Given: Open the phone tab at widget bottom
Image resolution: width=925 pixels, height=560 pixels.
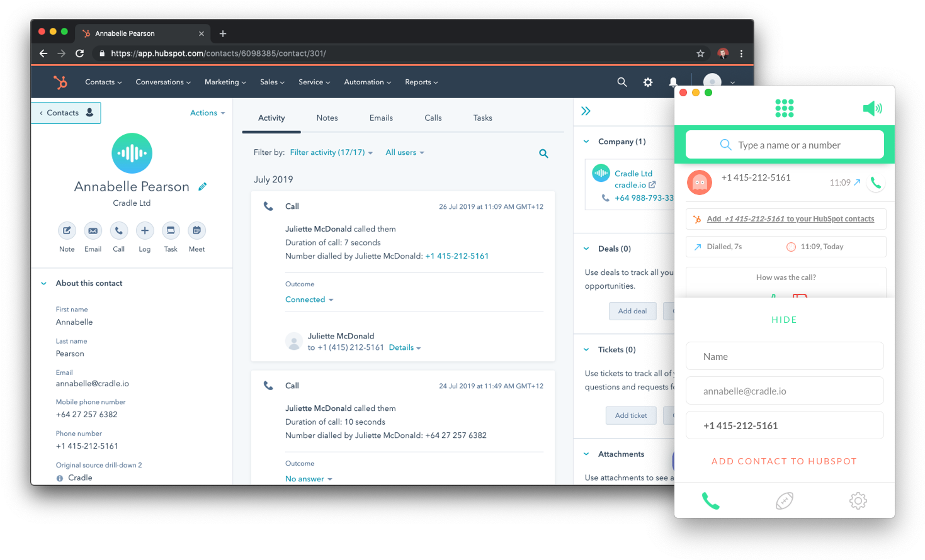Looking at the screenshot, I should (x=710, y=501).
